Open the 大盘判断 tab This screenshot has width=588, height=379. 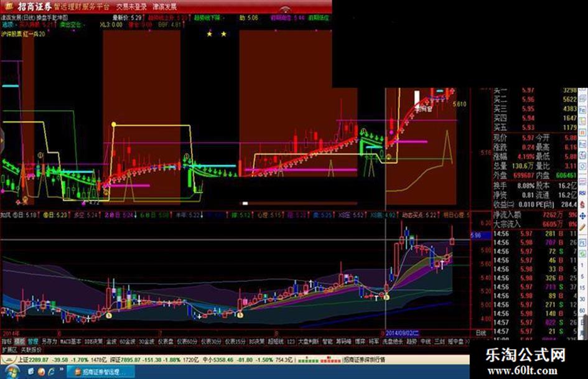pos(308,342)
